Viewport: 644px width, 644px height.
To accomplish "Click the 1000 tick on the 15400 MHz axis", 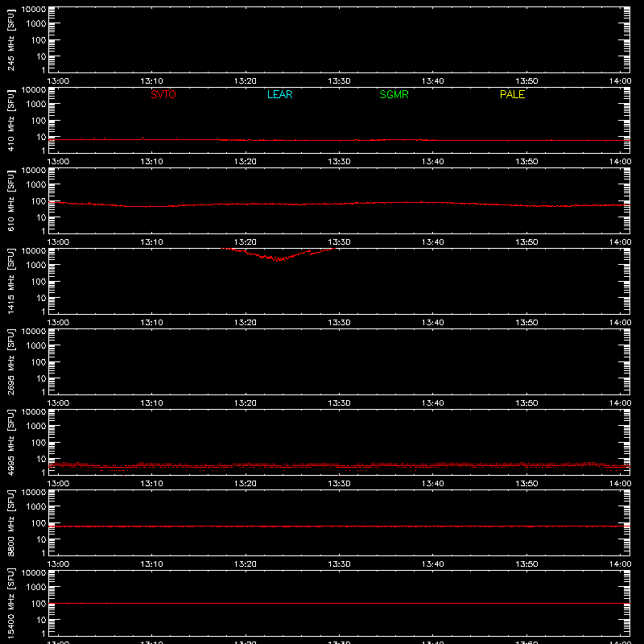I will [x=36, y=588].
